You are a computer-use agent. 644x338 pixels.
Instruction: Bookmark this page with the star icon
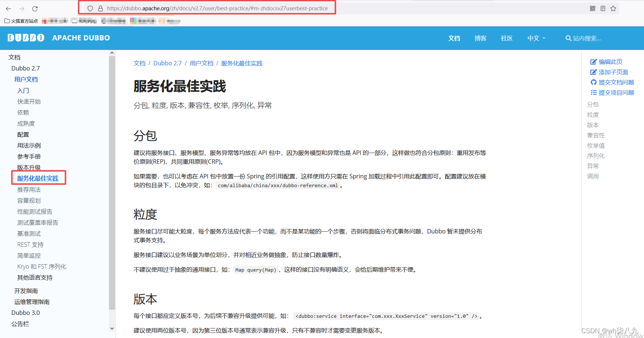pyautogui.click(x=613, y=8)
